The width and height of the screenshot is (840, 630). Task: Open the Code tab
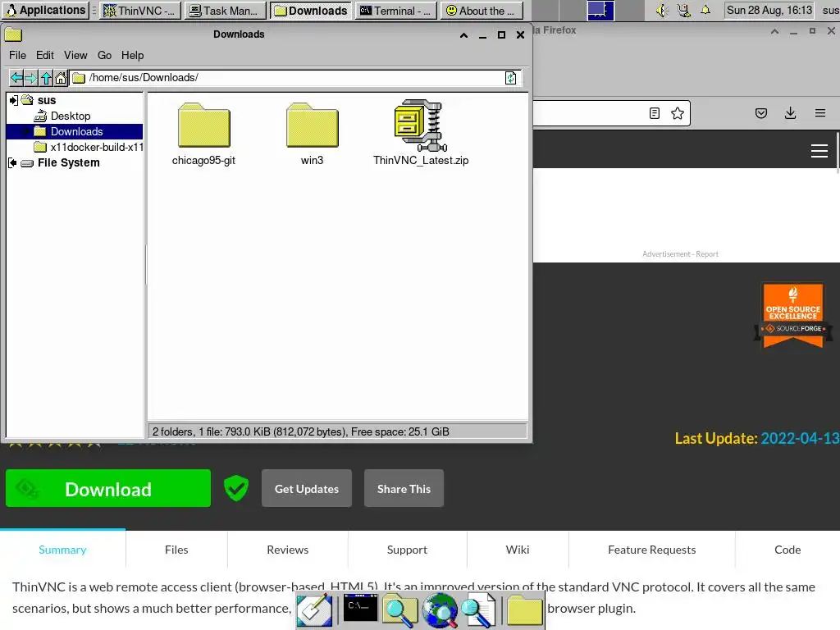(787, 550)
